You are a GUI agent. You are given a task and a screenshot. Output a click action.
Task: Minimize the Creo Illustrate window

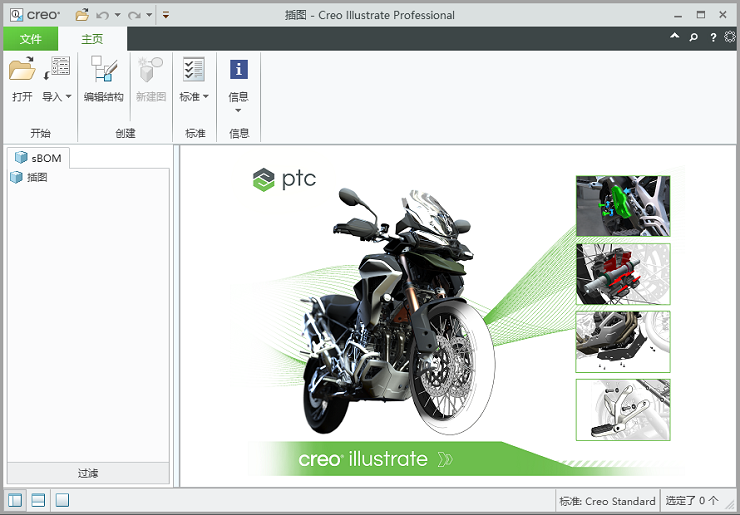[678, 16]
